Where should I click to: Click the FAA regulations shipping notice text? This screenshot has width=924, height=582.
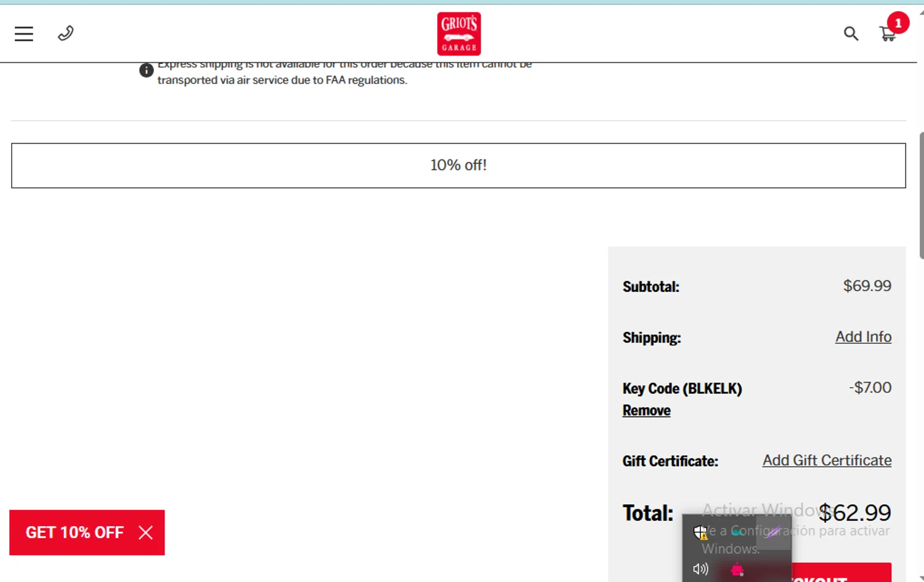coord(344,72)
